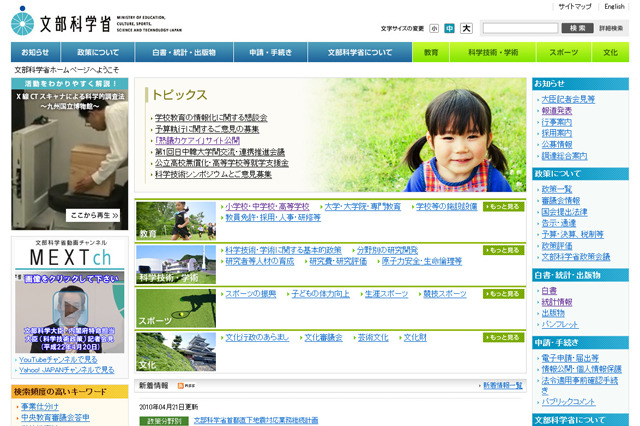The image size is (640, 426).
Task: Click the スポーツ section thumbnail image
Action: (176, 308)
